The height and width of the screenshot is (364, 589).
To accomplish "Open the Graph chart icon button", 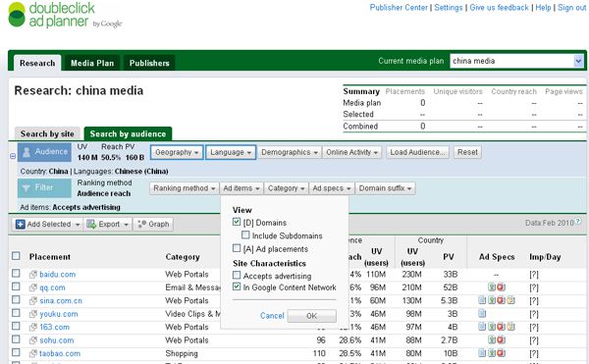I will click(153, 224).
